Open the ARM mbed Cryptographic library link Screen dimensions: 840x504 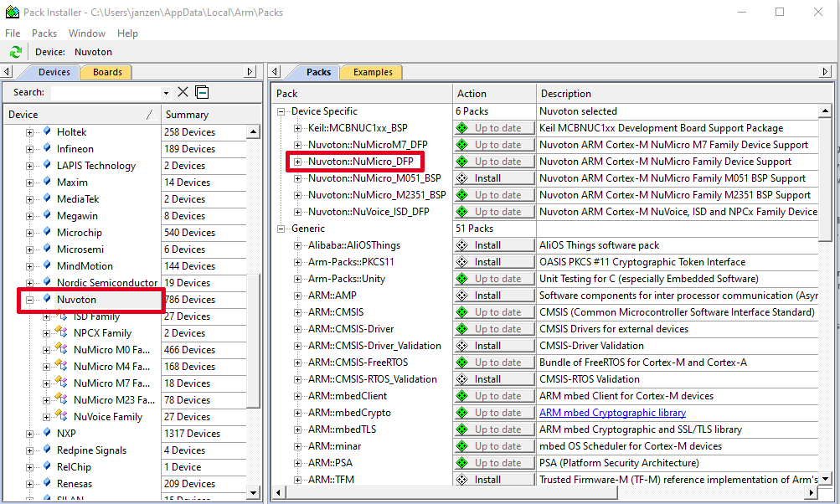pos(612,413)
